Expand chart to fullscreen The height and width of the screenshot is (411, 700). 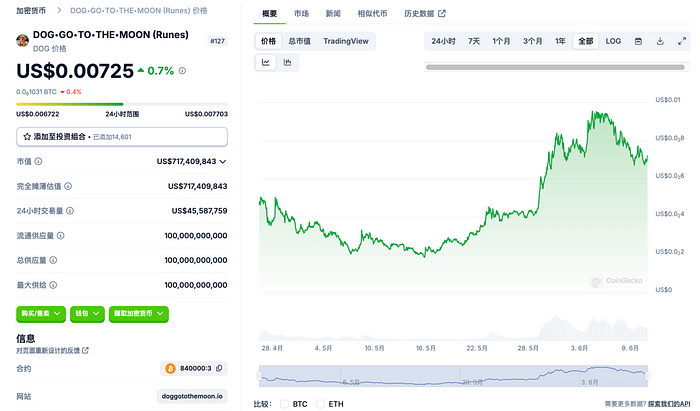pos(681,41)
